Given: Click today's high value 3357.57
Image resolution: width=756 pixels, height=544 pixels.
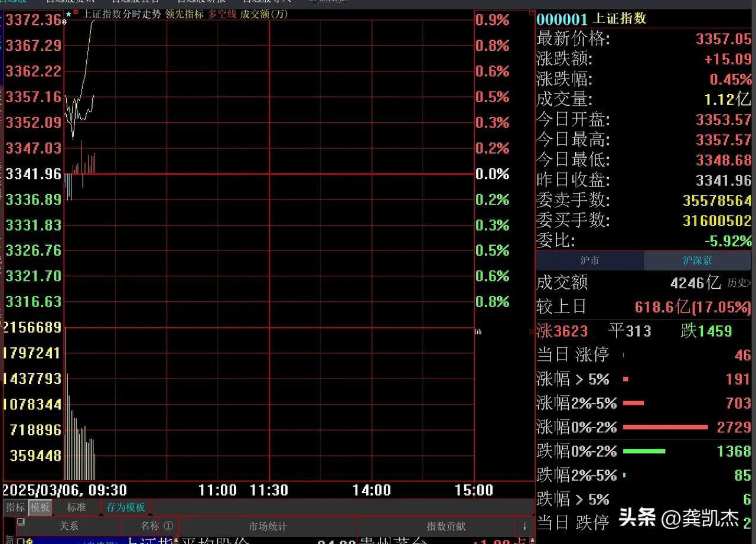Looking at the screenshot, I should point(724,140).
